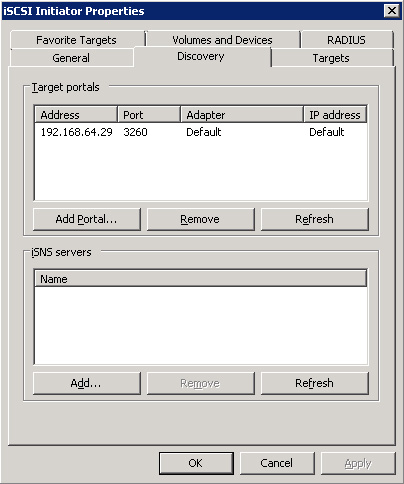404x484 pixels.
Task: Refresh the iSNS servers list
Action: tap(314, 383)
